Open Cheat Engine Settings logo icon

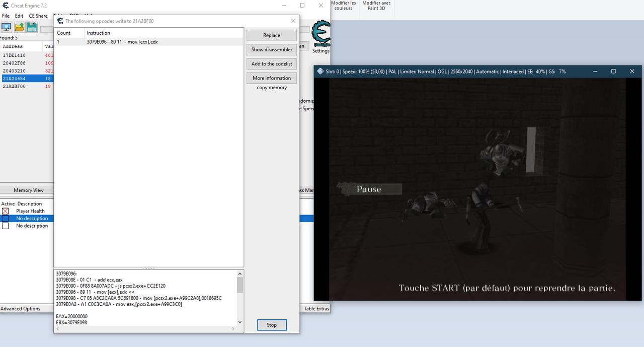320,34
